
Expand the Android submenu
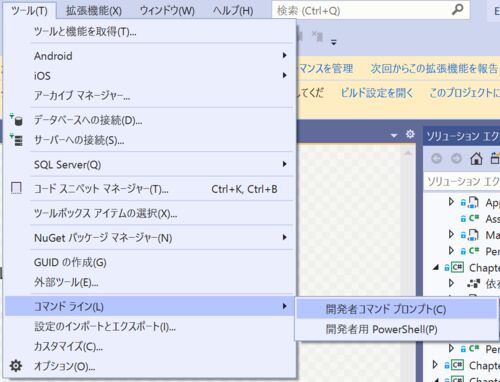pos(149,56)
